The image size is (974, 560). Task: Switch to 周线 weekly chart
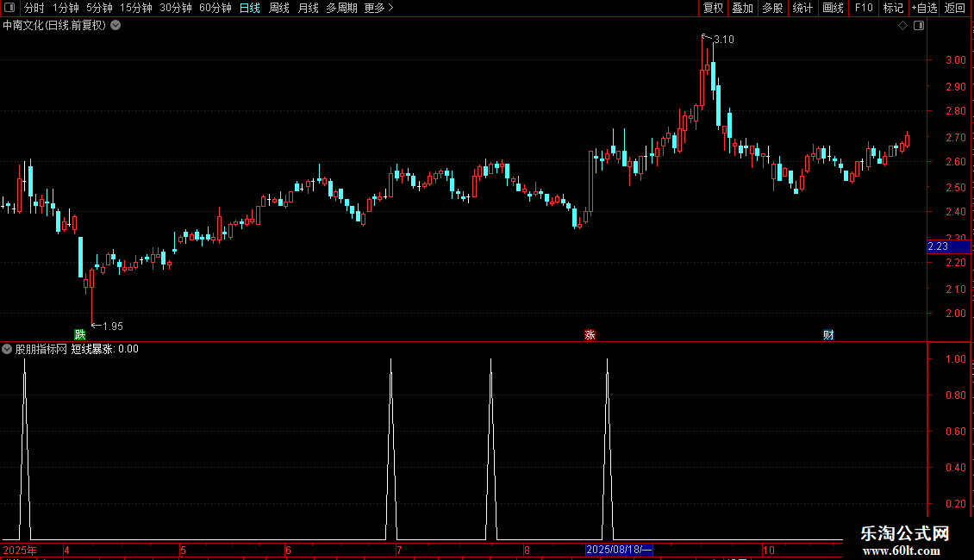click(x=279, y=8)
